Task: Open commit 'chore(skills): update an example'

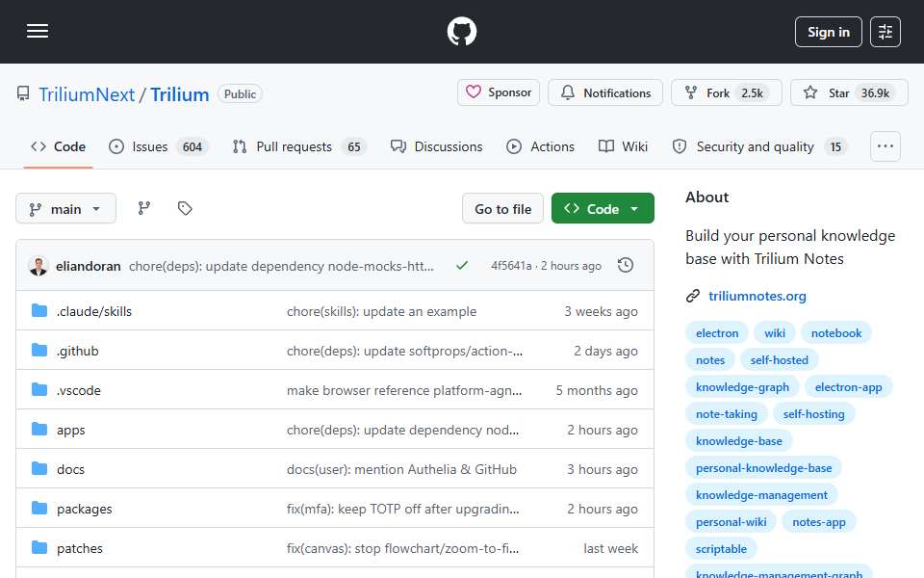Action: click(381, 311)
